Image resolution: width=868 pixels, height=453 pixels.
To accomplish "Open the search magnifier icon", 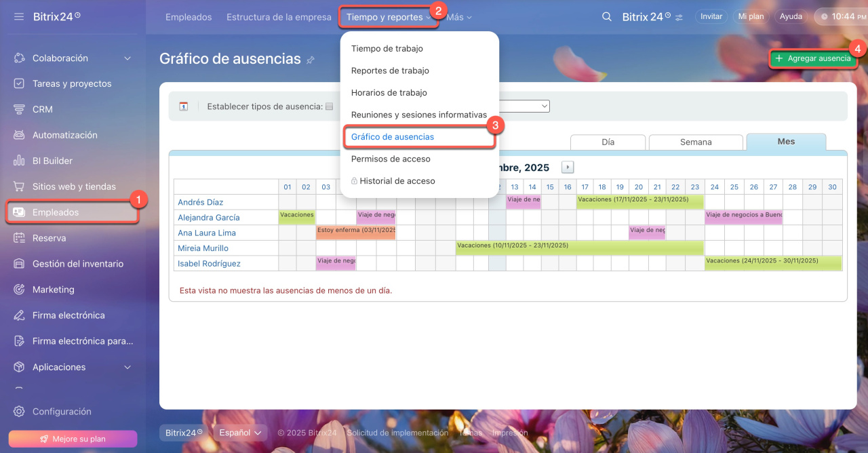I will 607,17.
